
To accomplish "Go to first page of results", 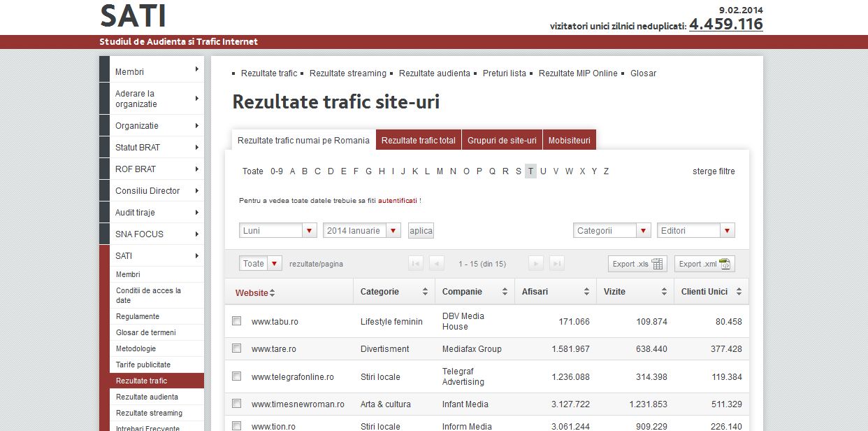I will click(416, 264).
